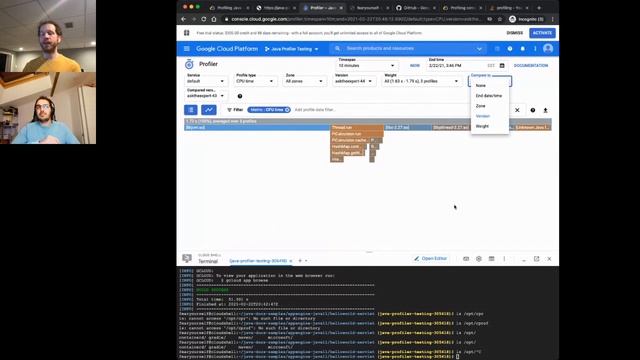This screenshot has width=640, height=360.
Task: Open the Google Cloud navigation hamburger menu
Action: (187, 49)
